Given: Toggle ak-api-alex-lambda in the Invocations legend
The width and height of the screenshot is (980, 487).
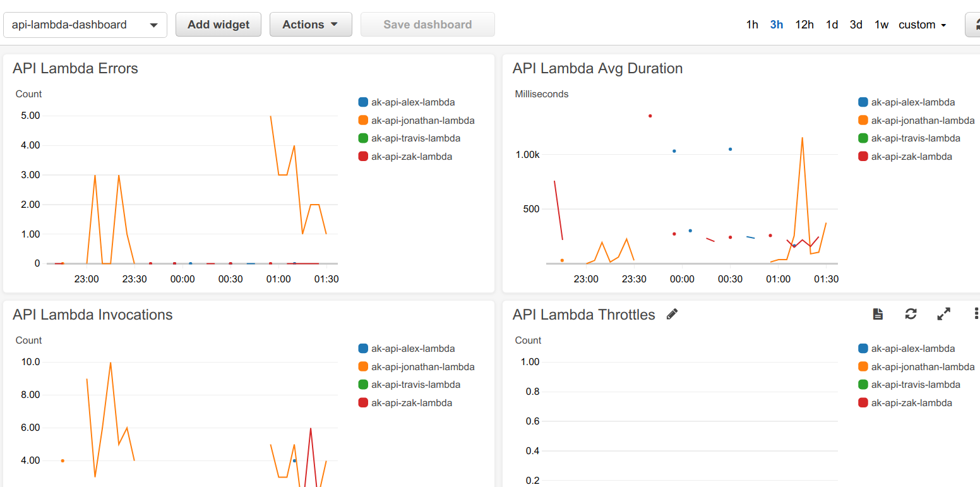Looking at the screenshot, I should pyautogui.click(x=411, y=348).
